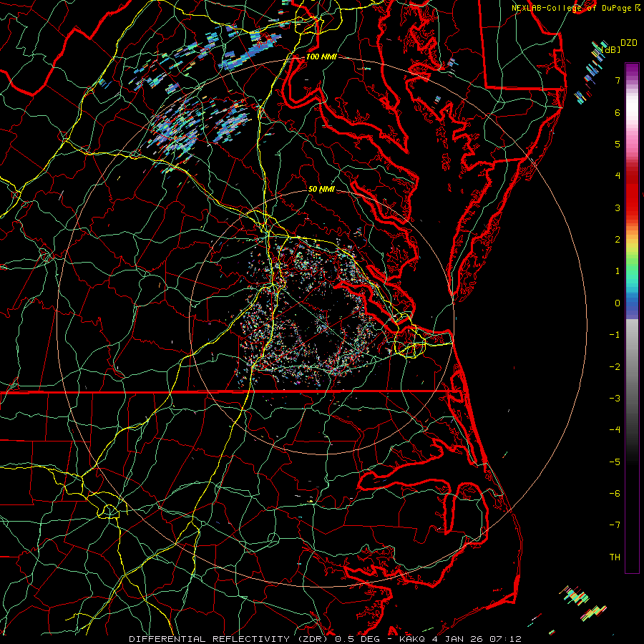This screenshot has height=644, width=644.
Task: Click the "-1" value on color scale
Action: pyautogui.click(x=615, y=335)
